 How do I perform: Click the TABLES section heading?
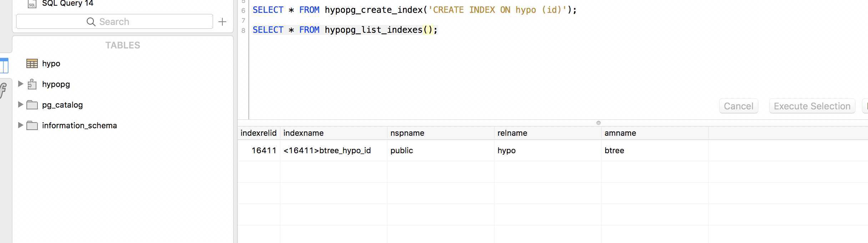tap(123, 45)
